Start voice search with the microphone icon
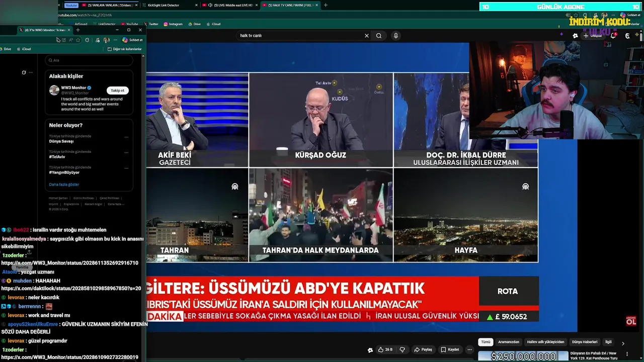This screenshot has height=362, width=644. pyautogui.click(x=396, y=36)
